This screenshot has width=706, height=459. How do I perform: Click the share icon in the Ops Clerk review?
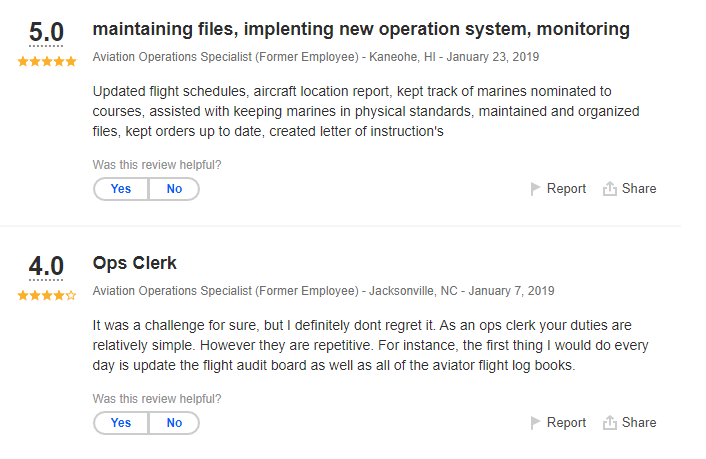[609, 423]
